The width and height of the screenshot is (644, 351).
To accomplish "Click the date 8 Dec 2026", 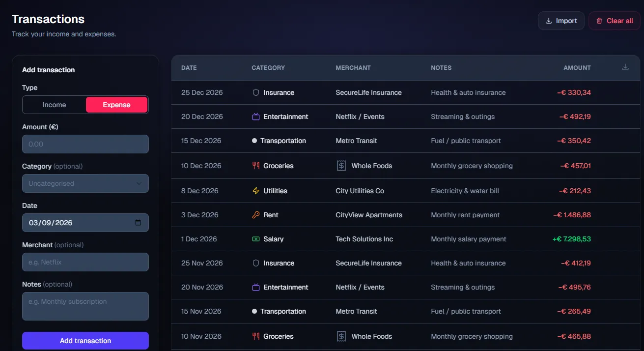I will [x=200, y=191].
